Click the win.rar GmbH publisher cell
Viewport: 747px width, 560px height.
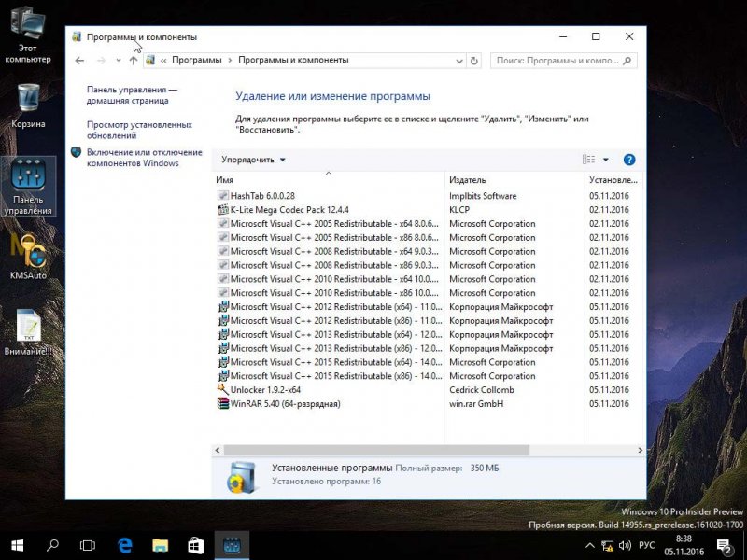point(476,403)
